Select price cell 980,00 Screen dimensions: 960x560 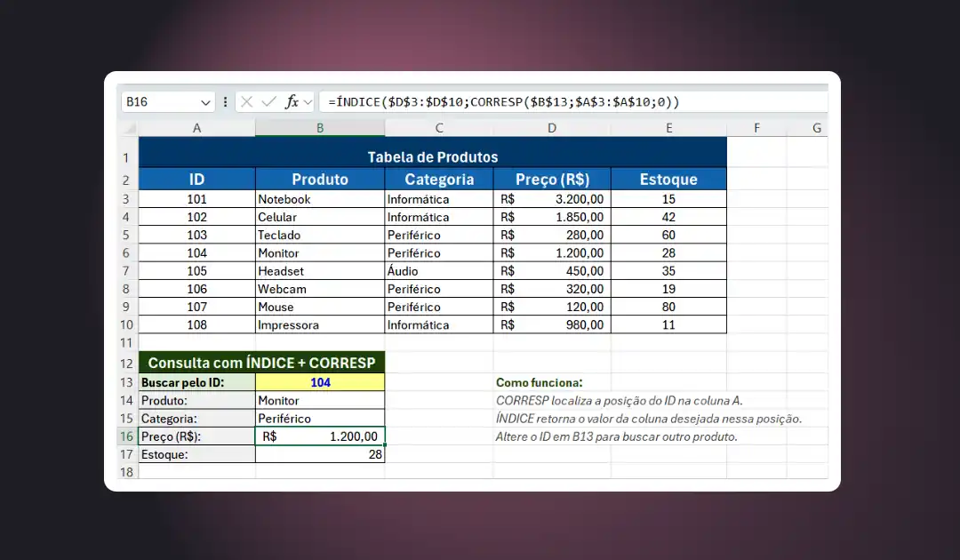pos(552,324)
